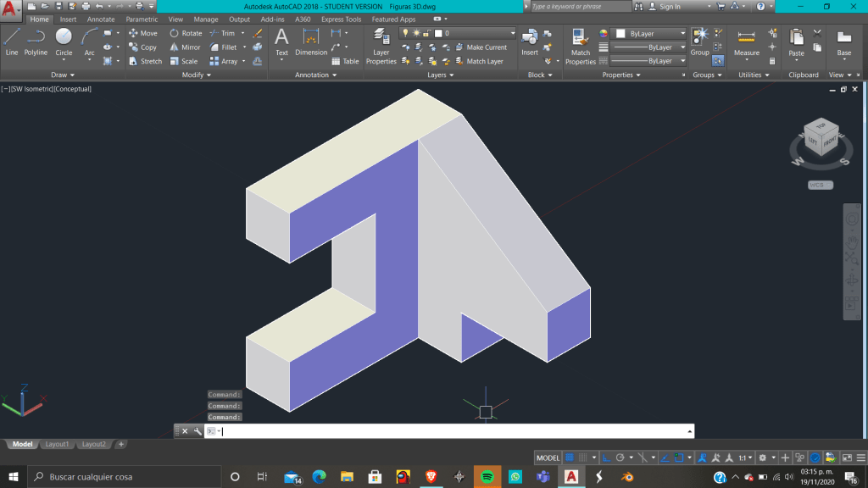Open the Layout1 tab
868x488 pixels.
pyautogui.click(x=57, y=444)
